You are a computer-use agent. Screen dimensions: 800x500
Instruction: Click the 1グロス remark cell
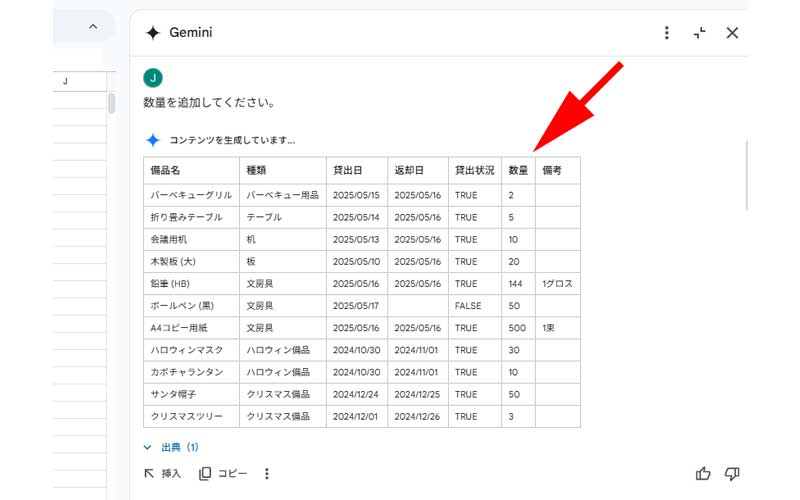(558, 284)
